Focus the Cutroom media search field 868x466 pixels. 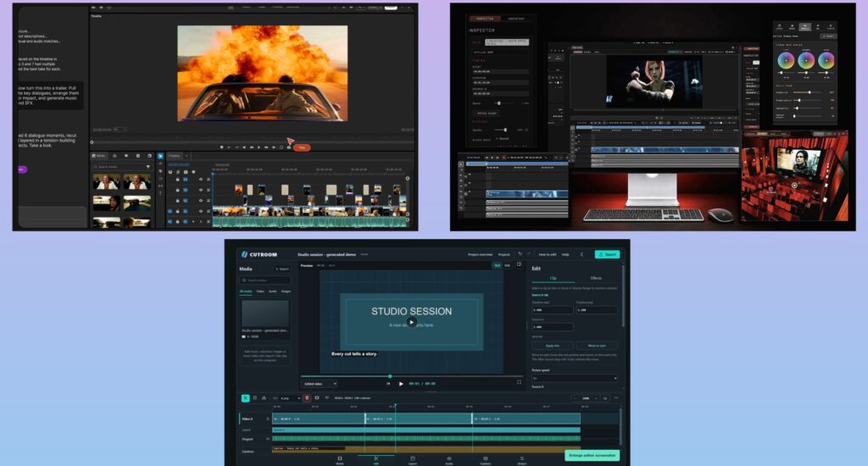click(x=265, y=280)
